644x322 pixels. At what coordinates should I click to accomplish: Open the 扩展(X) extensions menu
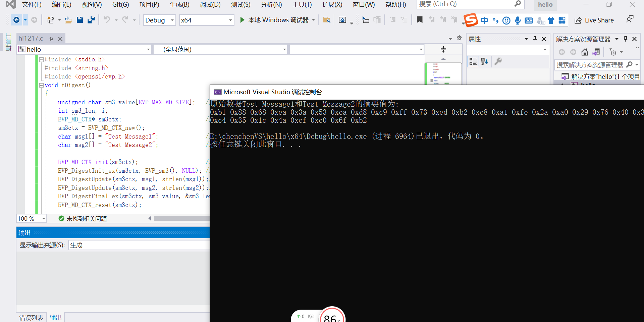tap(332, 4)
